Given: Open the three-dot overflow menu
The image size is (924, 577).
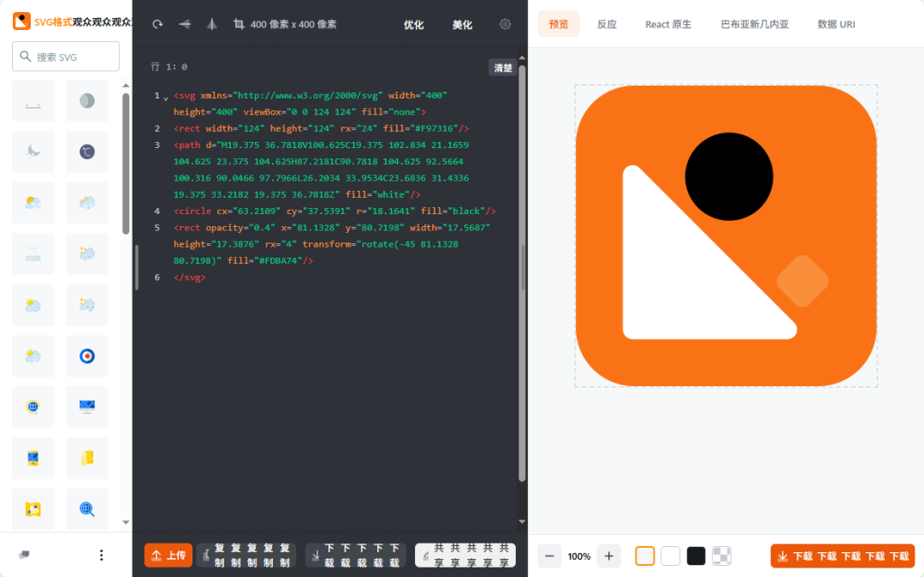Looking at the screenshot, I should 101,555.
